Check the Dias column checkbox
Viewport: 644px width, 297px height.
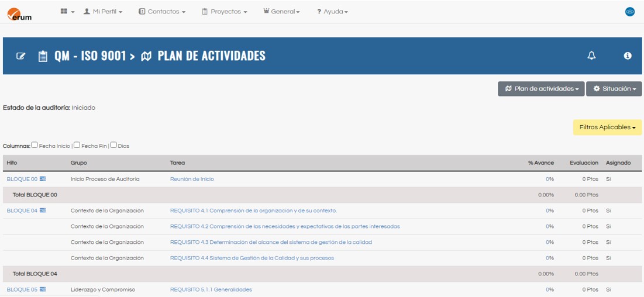tap(113, 145)
